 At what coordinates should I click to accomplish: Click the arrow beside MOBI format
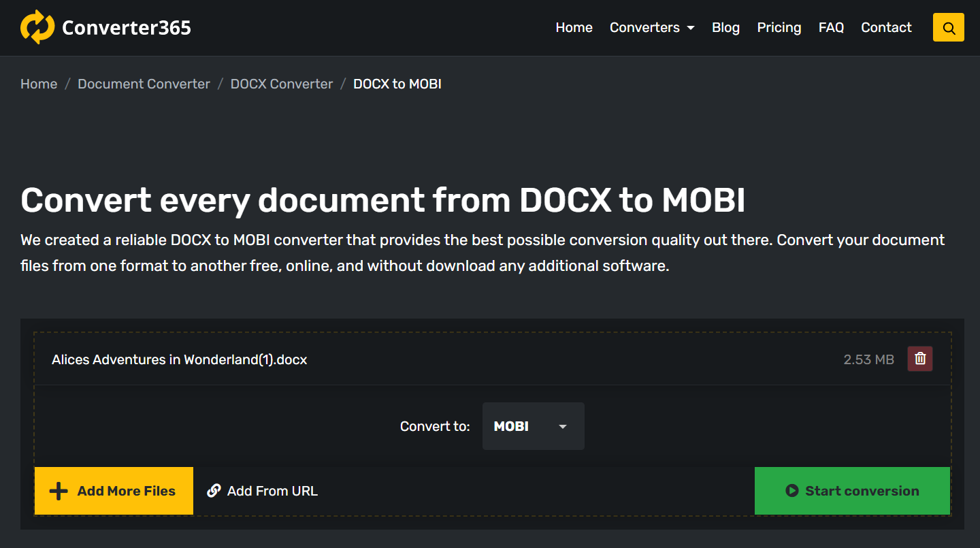tap(562, 427)
